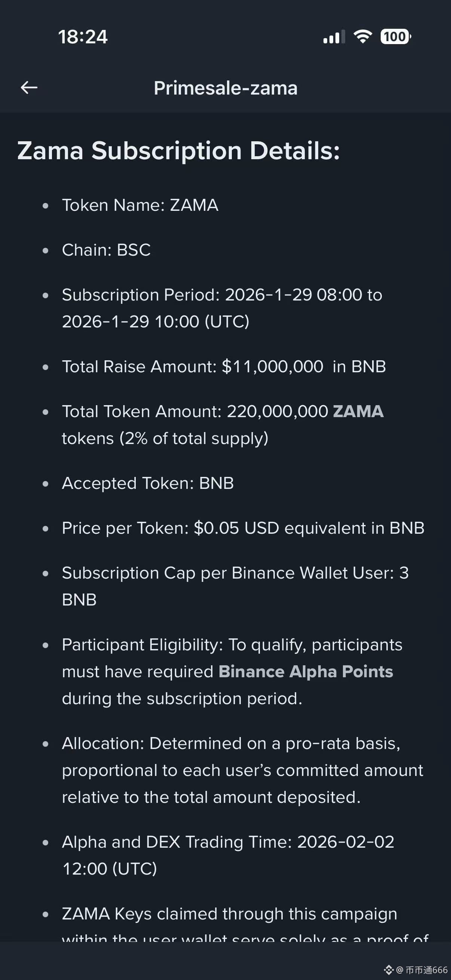Tap the Zama Subscription Details heading
This screenshot has height=980, width=451.
(178, 151)
